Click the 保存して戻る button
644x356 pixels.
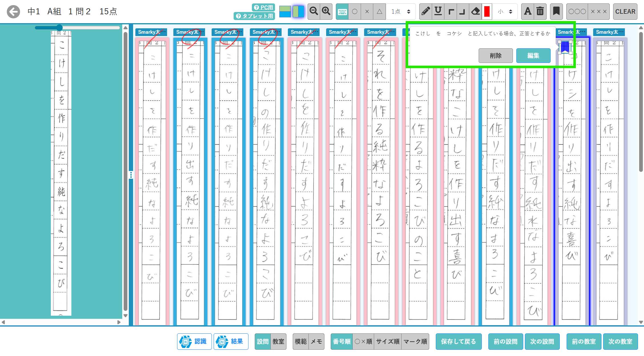tap(458, 341)
